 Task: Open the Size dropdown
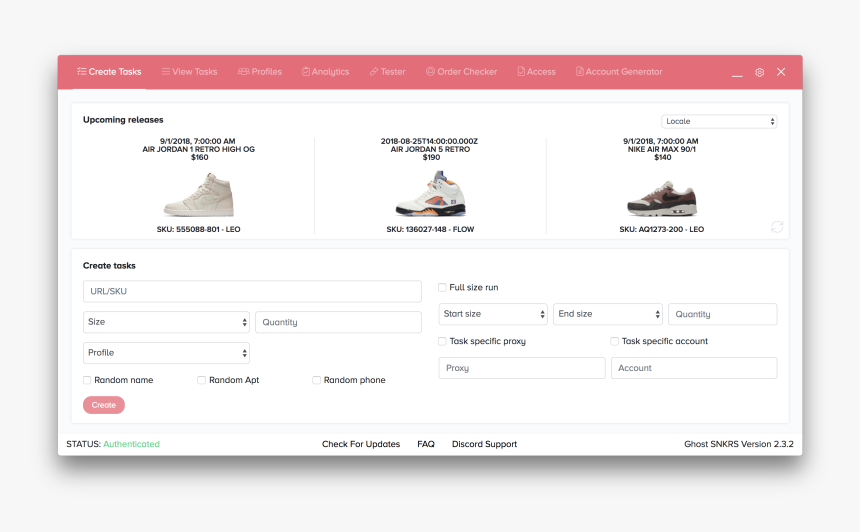(166, 322)
